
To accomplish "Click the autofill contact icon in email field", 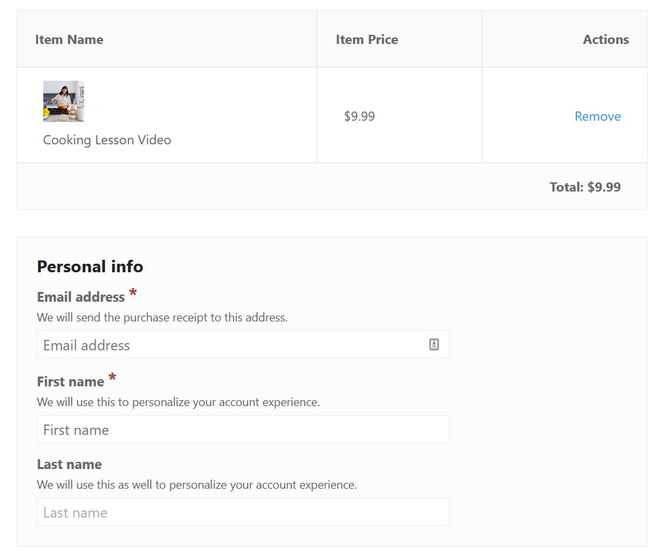I will click(x=434, y=344).
